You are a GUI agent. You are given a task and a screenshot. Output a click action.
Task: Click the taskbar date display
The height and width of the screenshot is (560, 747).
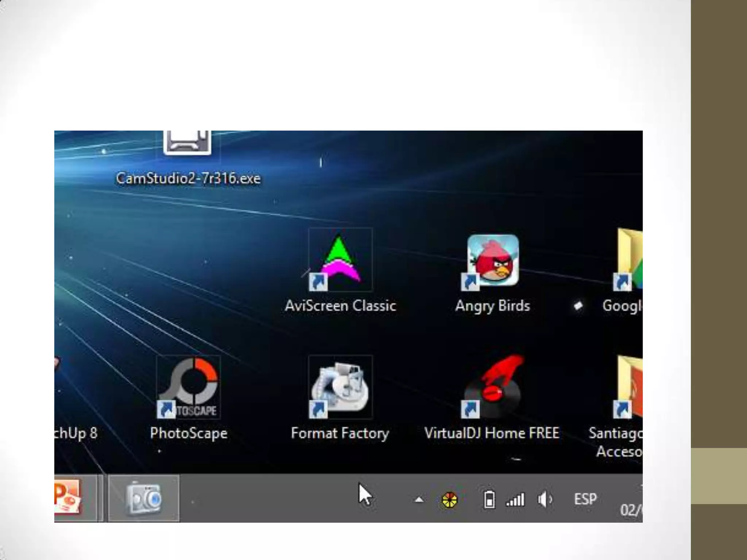[x=631, y=509]
